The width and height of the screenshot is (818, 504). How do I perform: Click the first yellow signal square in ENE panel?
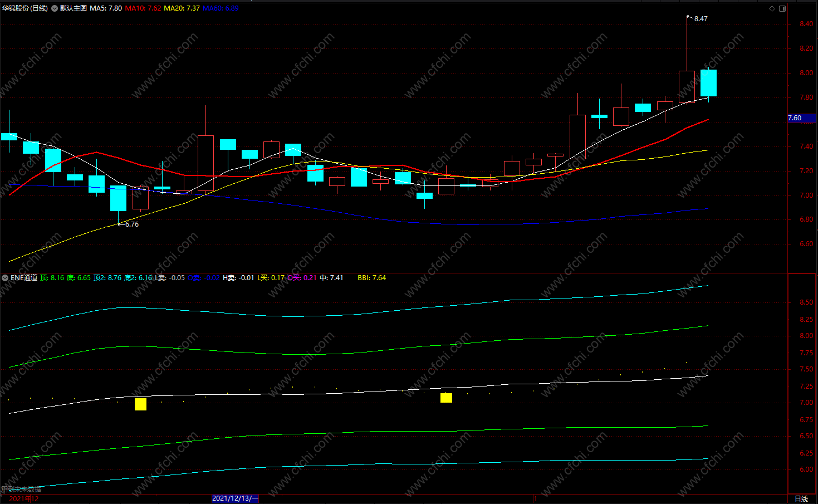coord(140,404)
